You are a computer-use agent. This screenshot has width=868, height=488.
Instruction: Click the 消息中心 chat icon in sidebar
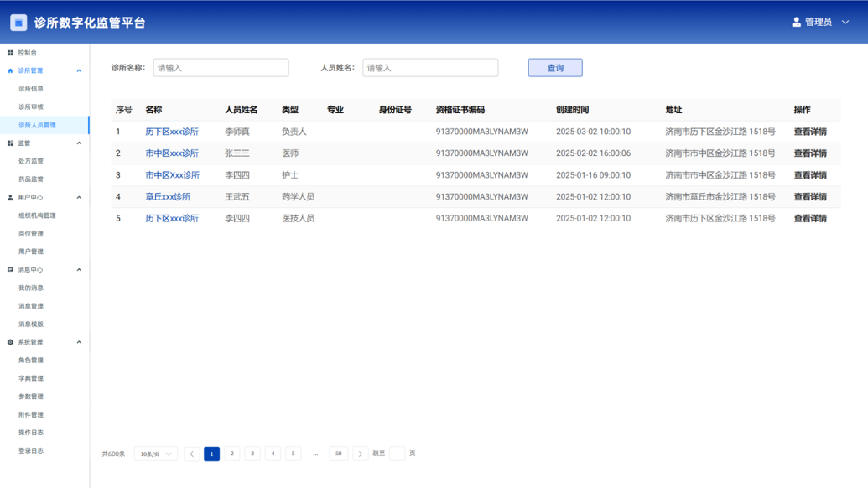(x=10, y=270)
